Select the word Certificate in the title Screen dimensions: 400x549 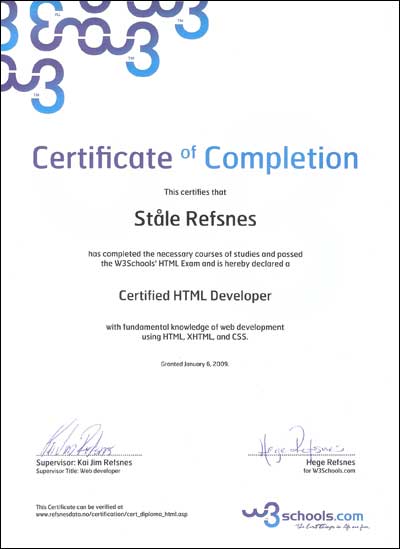pos(103,157)
